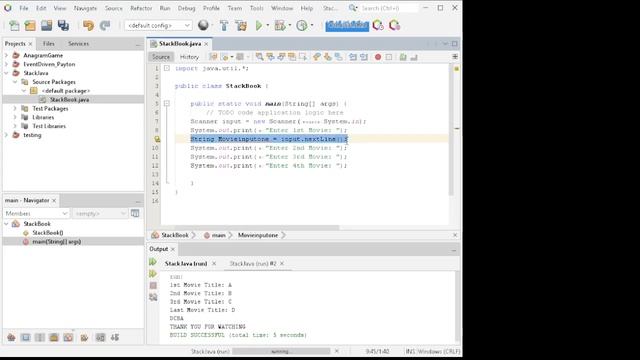The width and height of the screenshot is (640, 360).
Task: Start macro recording with red circle icon
Action: coord(378,57)
